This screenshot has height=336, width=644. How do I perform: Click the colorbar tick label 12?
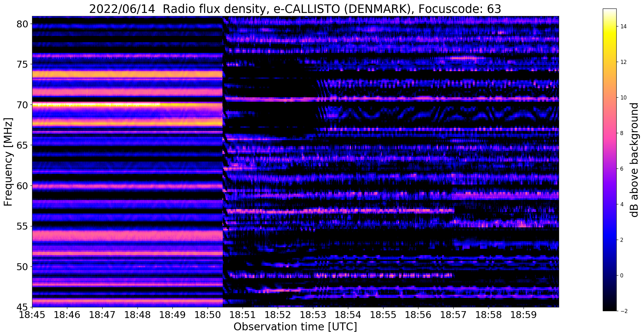623,62
